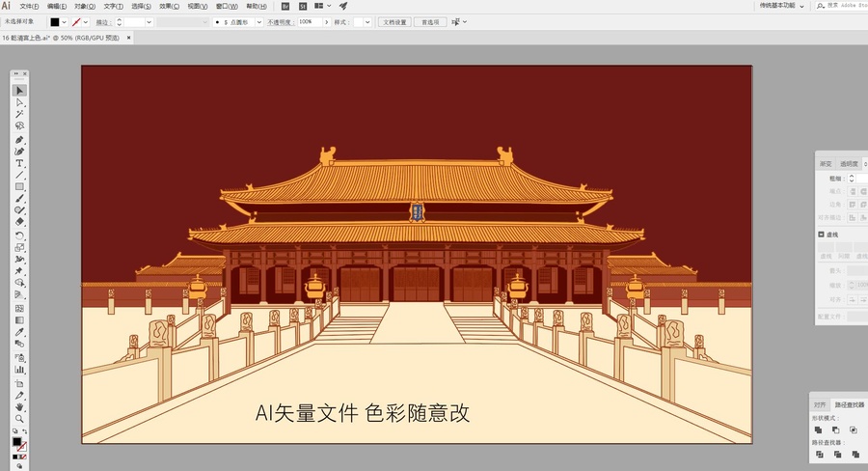This screenshot has height=471, width=868.
Task: Open the 文字(T) menu
Action: click(114, 6)
